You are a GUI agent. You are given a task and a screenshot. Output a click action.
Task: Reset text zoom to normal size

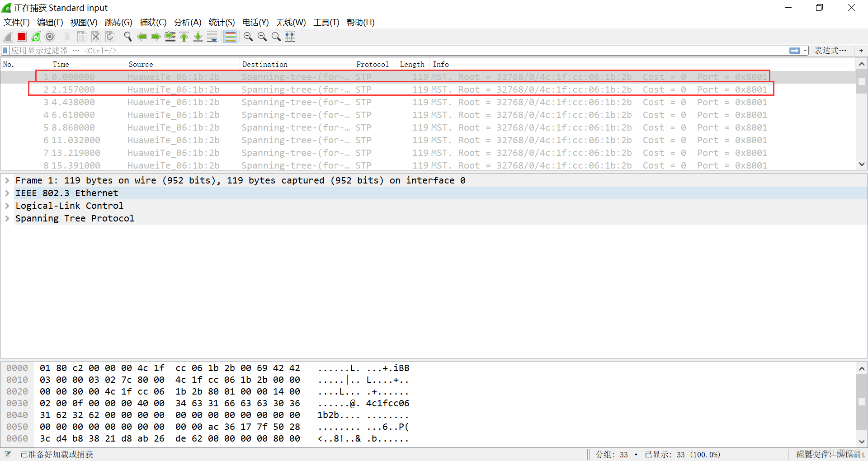point(276,37)
